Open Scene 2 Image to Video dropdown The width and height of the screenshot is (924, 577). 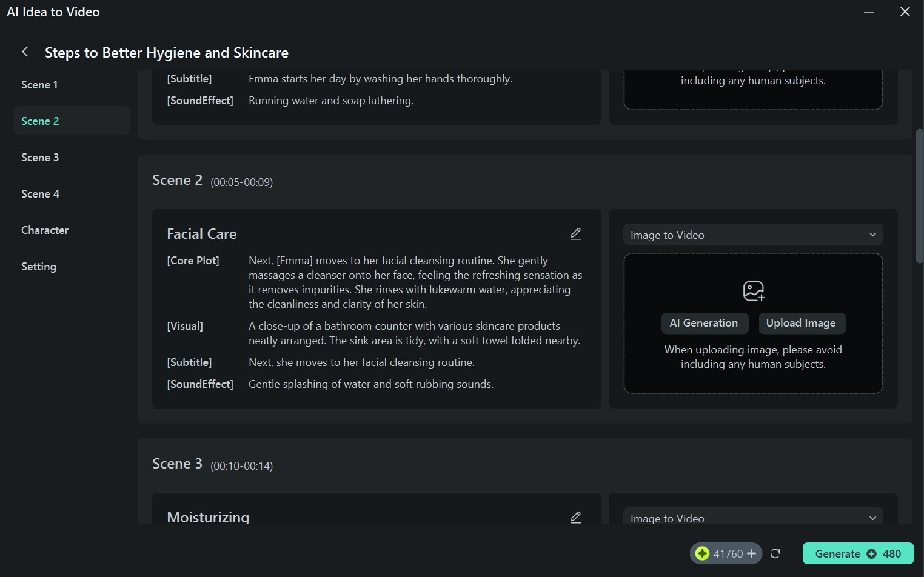click(753, 235)
